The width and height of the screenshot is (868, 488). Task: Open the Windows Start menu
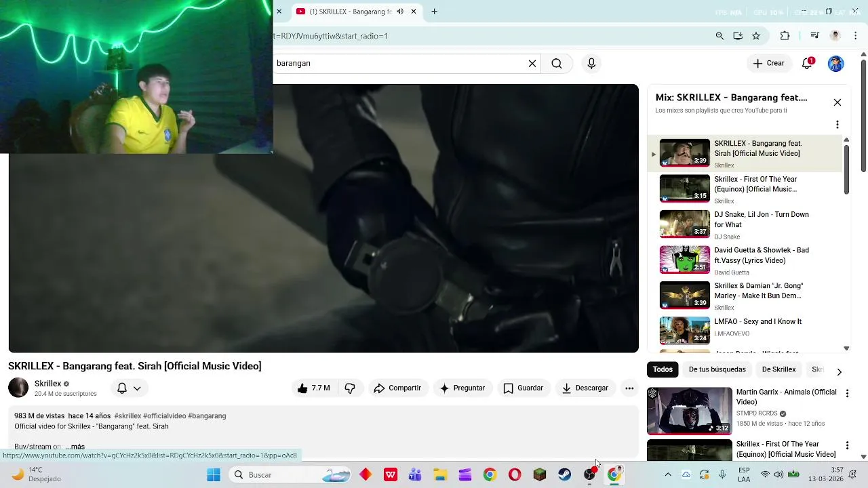[x=214, y=475]
